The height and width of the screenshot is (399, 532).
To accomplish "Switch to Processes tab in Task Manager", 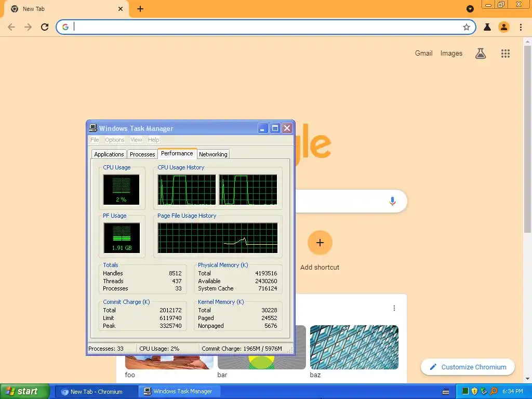I will (x=142, y=154).
